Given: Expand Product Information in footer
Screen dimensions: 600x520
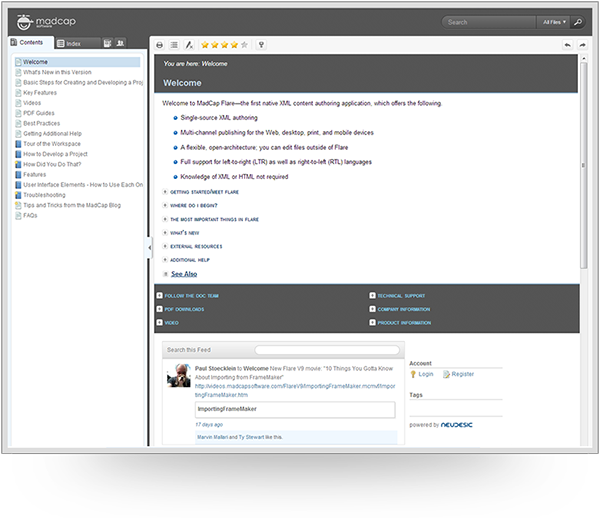Looking at the screenshot, I should click(400, 323).
